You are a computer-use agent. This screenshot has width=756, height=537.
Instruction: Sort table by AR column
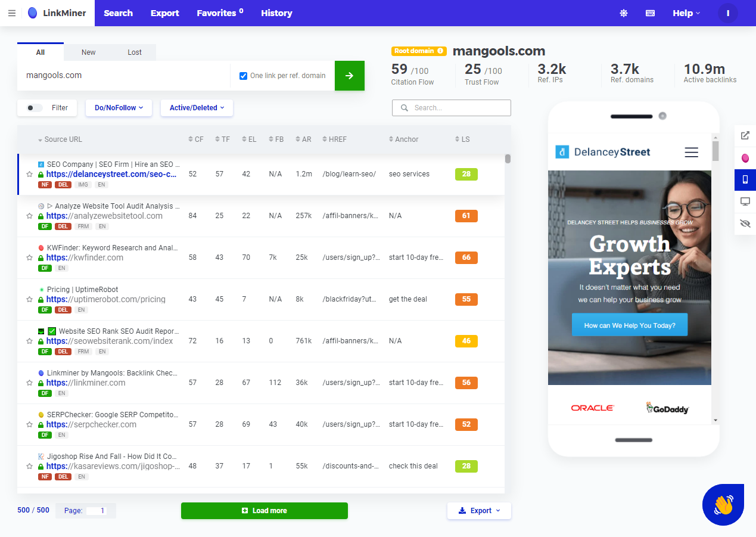(x=303, y=139)
